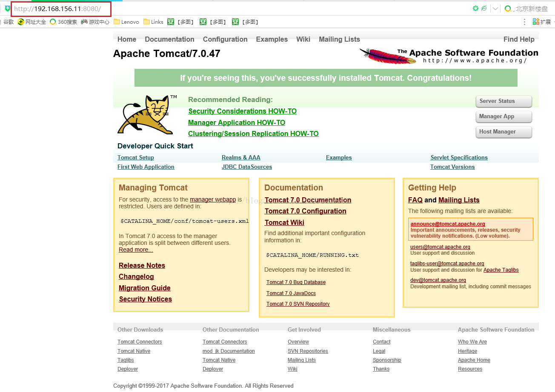Screen dimensions: 555x392
Task: Open the 网址大全 bookmark
Action: 32,22
